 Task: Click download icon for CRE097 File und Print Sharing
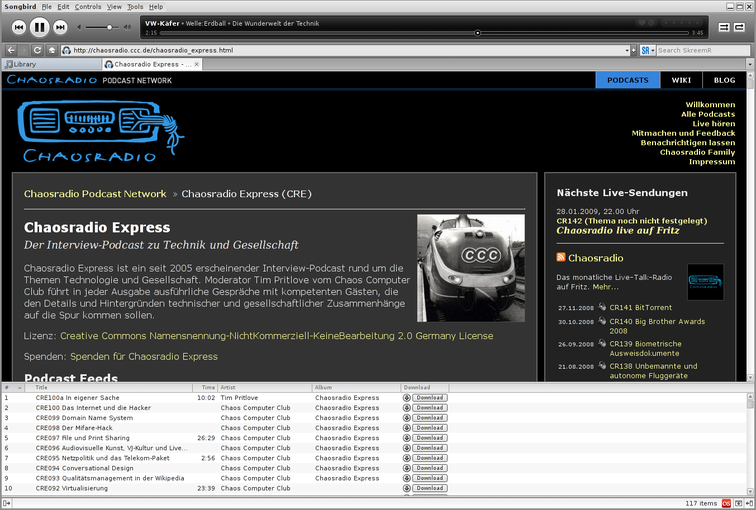click(x=406, y=438)
